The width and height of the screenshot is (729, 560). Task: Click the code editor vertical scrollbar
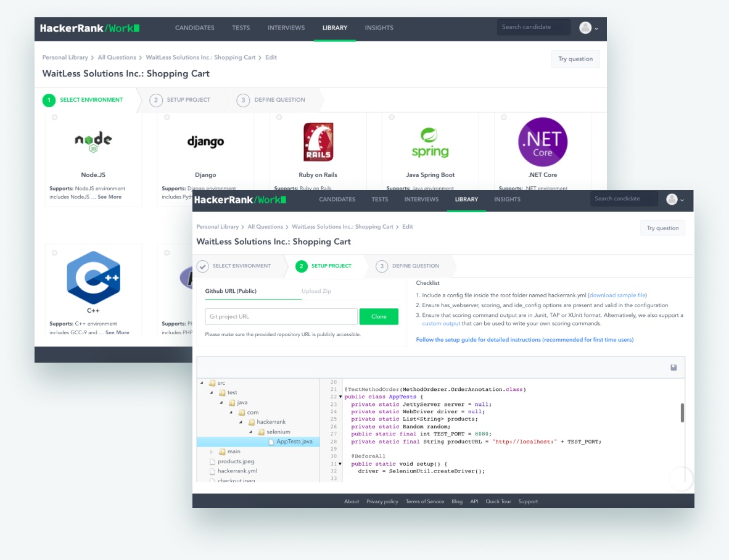click(682, 413)
